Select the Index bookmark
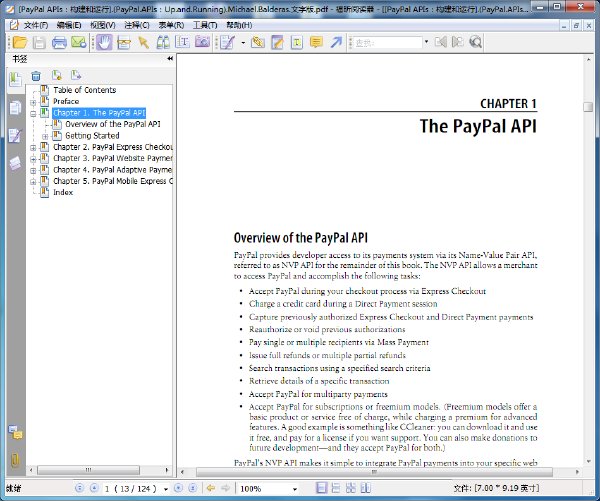The height and width of the screenshot is (501, 600). pos(63,192)
